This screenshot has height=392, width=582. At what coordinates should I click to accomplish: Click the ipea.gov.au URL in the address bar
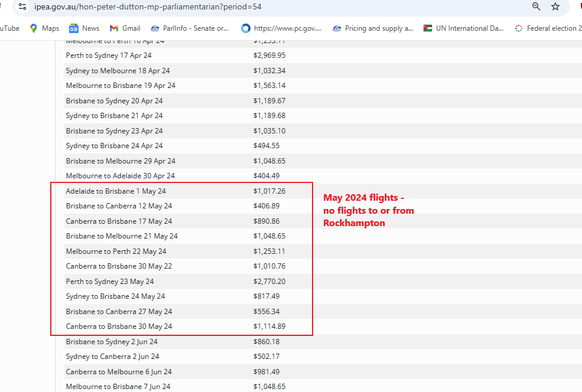pos(148,6)
